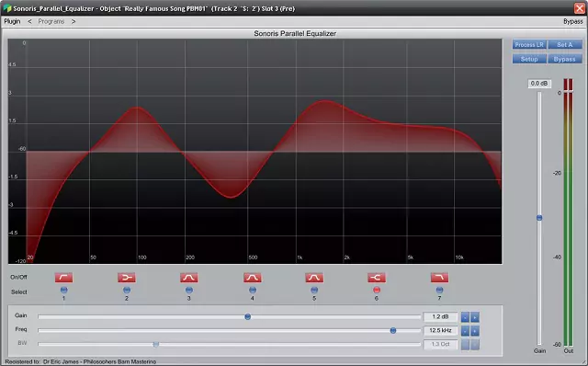588x366 pixels.
Task: Select band 1 radio button
Action: pyautogui.click(x=63, y=290)
